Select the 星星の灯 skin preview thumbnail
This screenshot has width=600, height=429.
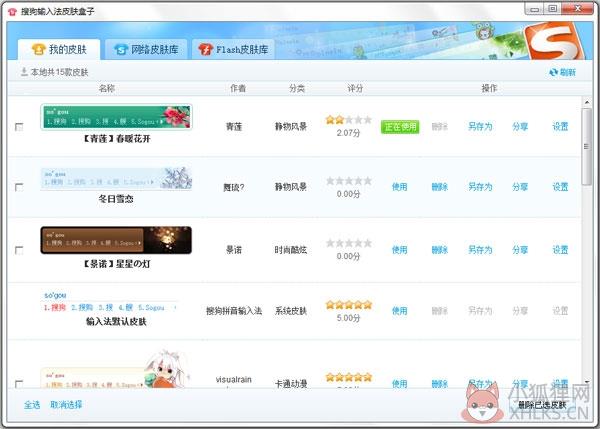(x=116, y=240)
